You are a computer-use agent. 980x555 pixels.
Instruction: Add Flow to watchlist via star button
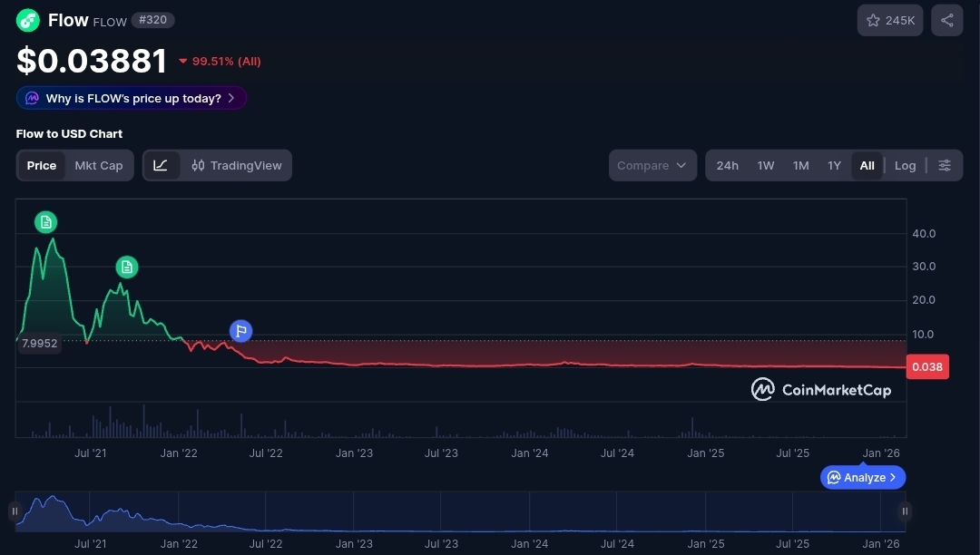click(889, 20)
